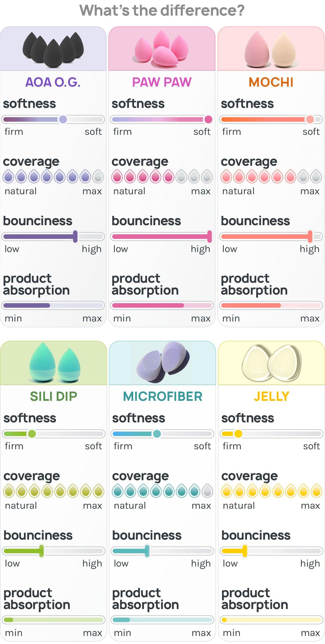Image resolution: width=325 pixels, height=644 pixels.
Task: Click the PAW PAW heading
Action: (162, 82)
